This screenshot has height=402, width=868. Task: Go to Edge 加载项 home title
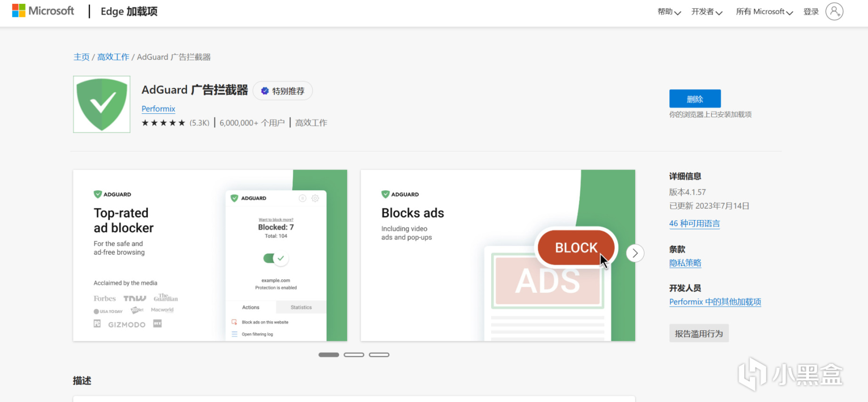[x=129, y=11]
